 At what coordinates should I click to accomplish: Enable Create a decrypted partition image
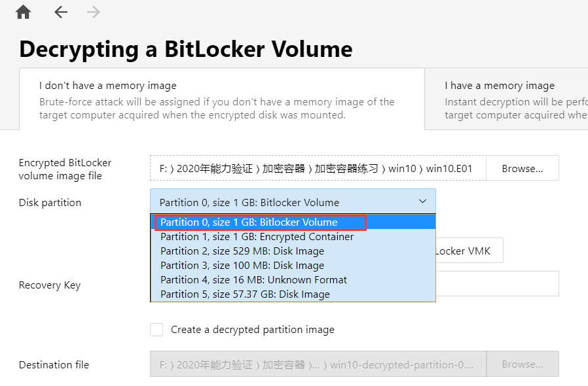click(x=156, y=330)
